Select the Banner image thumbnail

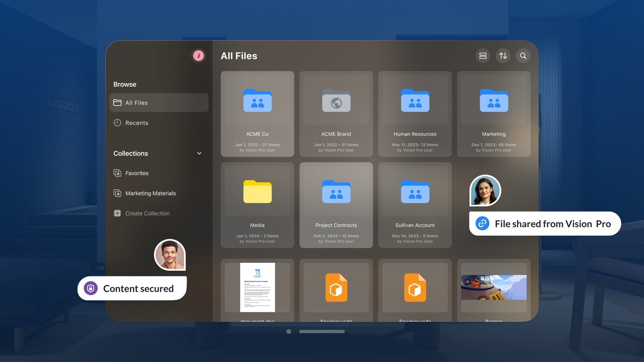coord(493,287)
